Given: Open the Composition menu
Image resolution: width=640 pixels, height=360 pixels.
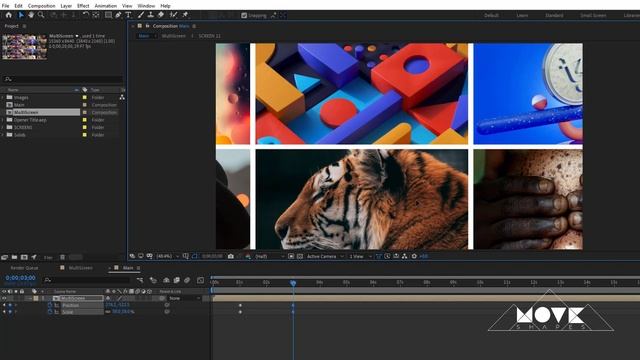Looking at the screenshot, I should click(41, 6).
